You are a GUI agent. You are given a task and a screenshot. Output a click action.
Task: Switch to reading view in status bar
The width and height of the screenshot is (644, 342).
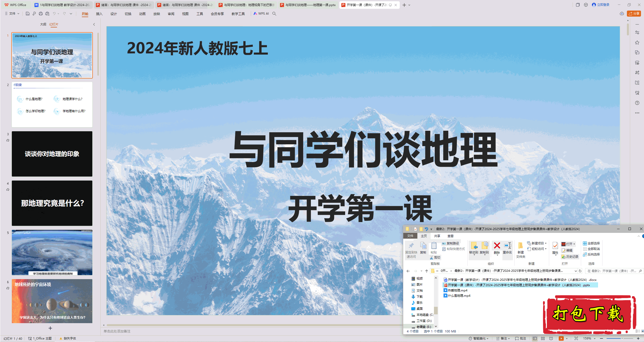tap(551, 338)
